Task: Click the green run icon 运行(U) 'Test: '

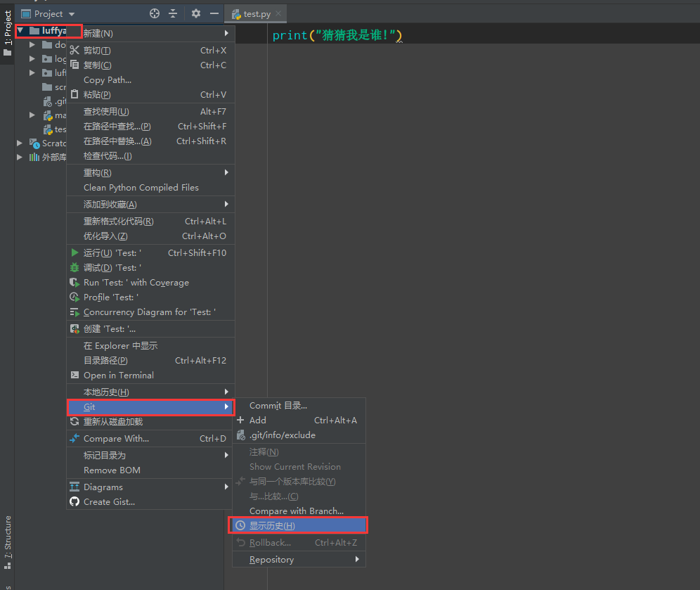Action: click(74, 252)
